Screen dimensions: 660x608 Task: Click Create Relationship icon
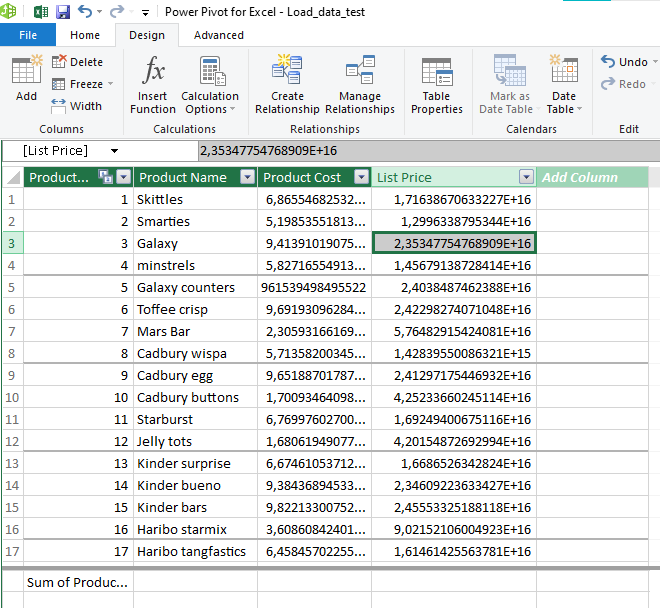[x=287, y=84]
